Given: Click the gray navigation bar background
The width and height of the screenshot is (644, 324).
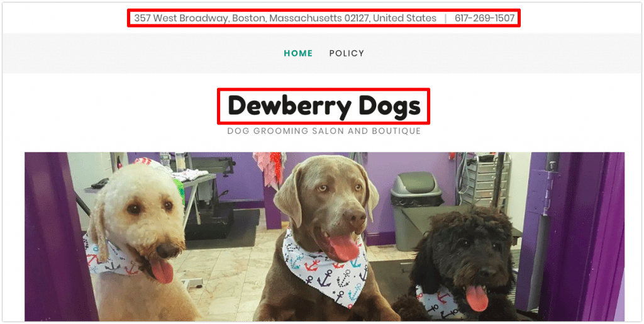Looking at the screenshot, I should (x=164, y=53).
